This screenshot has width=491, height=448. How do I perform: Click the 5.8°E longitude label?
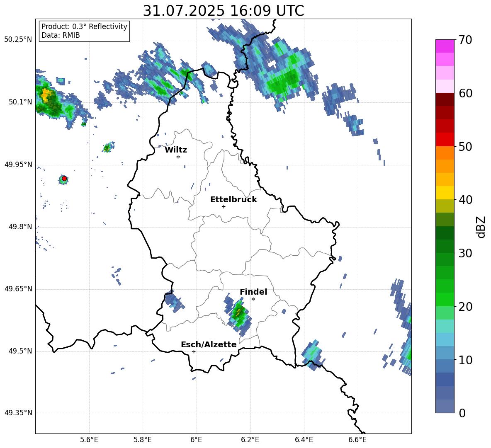(x=143, y=440)
